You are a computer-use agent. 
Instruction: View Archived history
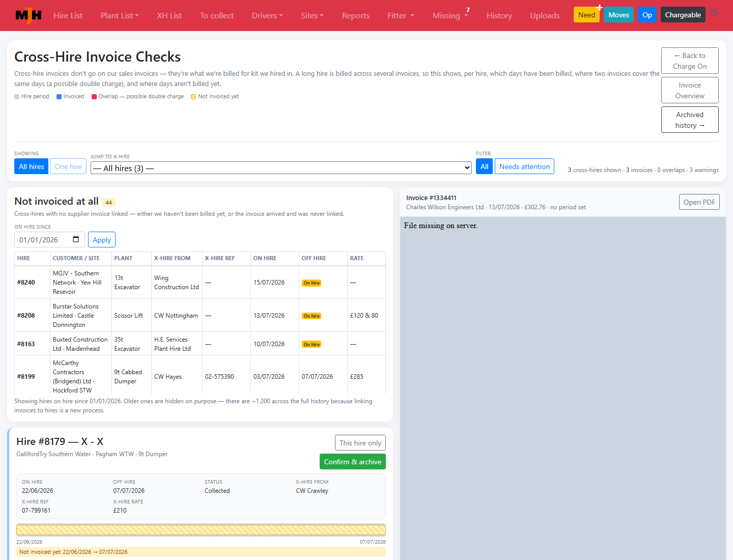coord(690,120)
